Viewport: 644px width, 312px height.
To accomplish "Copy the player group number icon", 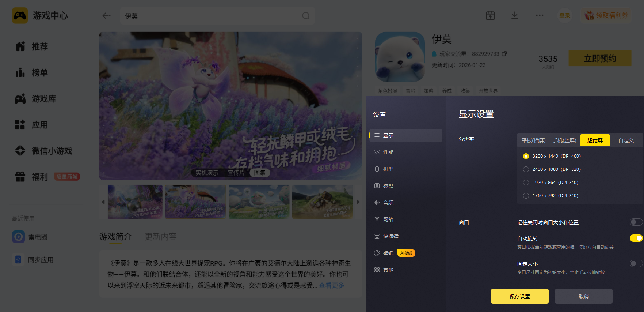I will click(504, 54).
